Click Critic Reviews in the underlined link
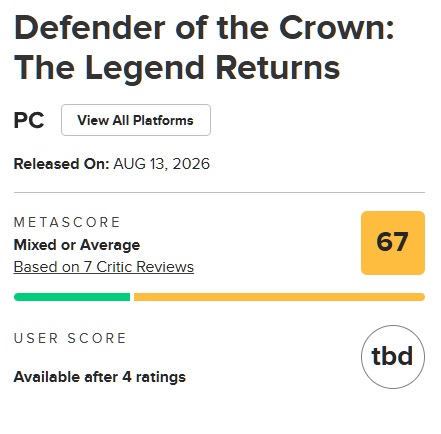The width and height of the screenshot is (441, 434). (145, 267)
